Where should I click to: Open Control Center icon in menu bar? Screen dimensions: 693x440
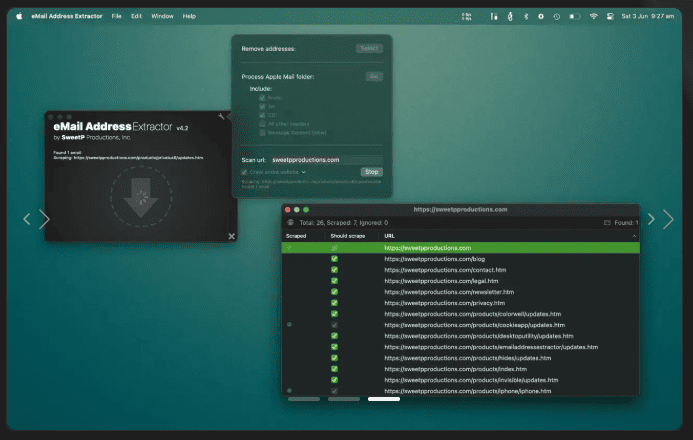click(x=610, y=16)
